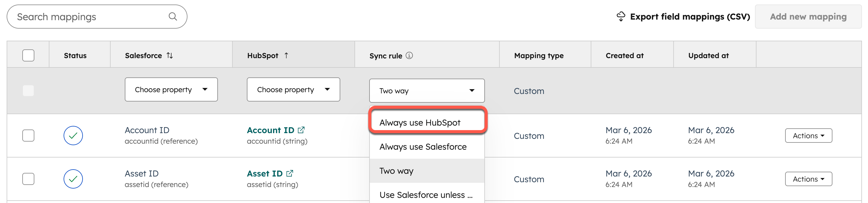
Task: Click Account ID row Created at date
Action: 628,130
